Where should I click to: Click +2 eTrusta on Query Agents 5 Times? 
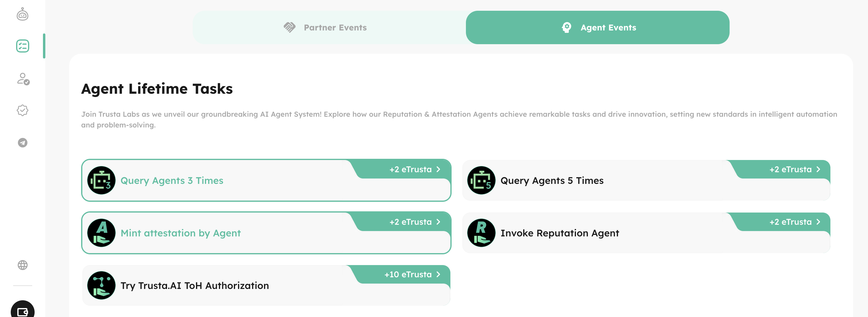790,169
